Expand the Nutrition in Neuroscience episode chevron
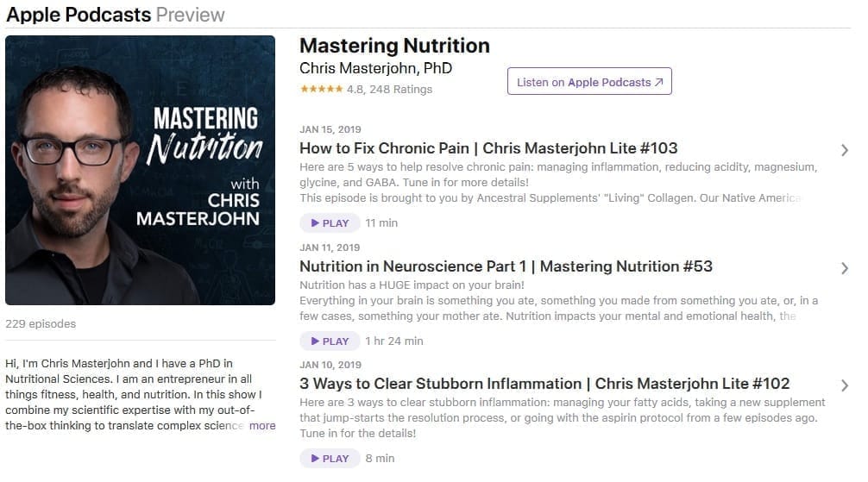Screen dimensions: 868x482 [844, 268]
